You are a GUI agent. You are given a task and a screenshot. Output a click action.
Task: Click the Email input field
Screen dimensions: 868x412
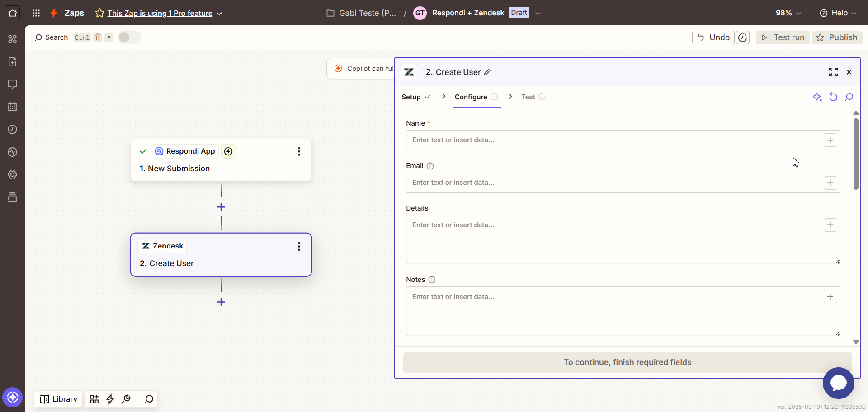coord(623,183)
